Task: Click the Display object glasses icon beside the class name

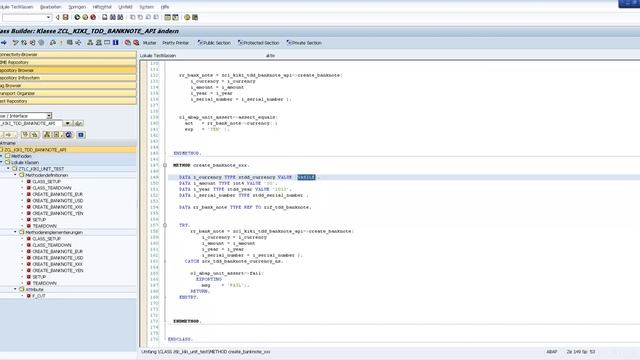Action: [78, 123]
